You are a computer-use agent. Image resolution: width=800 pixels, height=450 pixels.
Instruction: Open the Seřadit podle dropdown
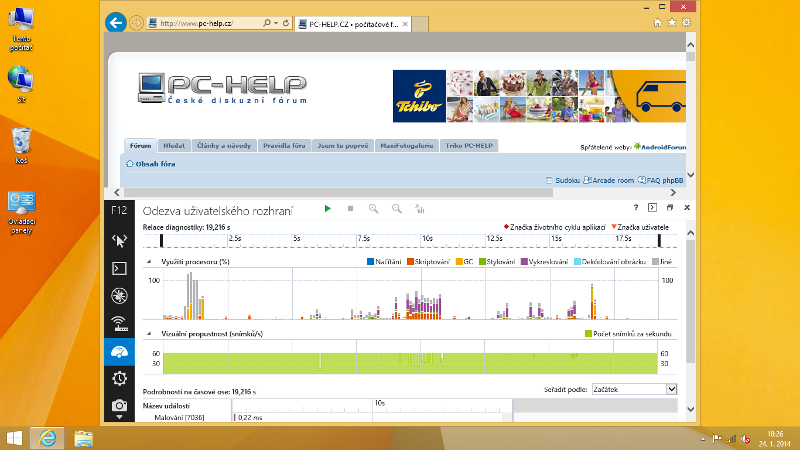click(x=634, y=388)
